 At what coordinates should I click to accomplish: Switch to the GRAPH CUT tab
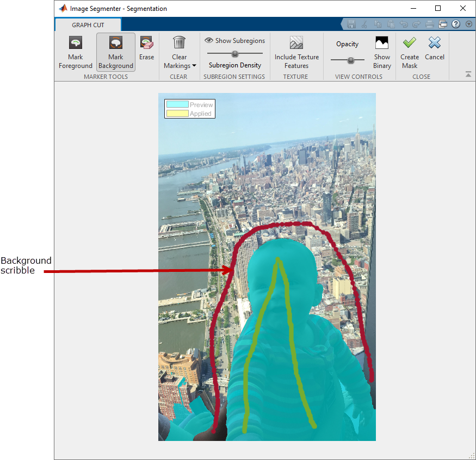pos(88,25)
